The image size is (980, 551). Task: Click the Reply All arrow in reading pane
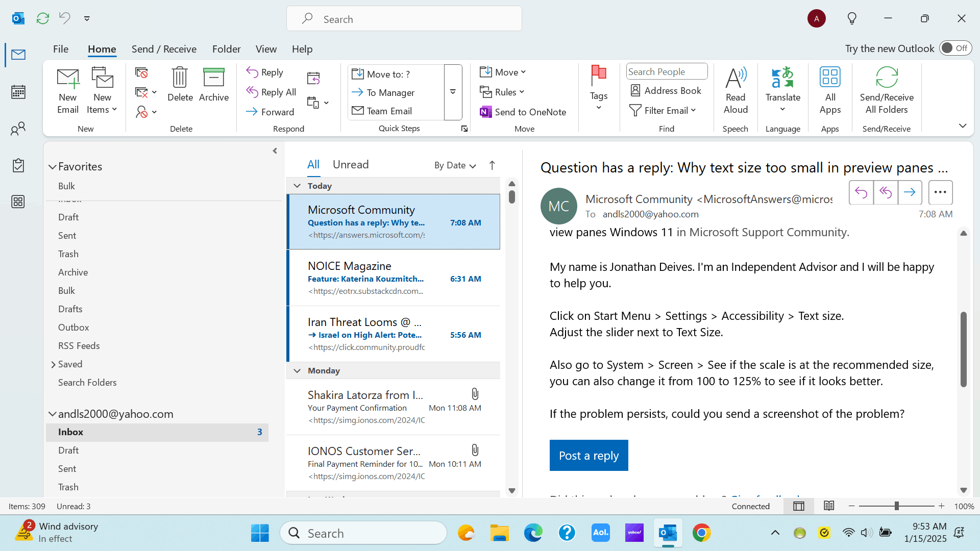click(886, 192)
